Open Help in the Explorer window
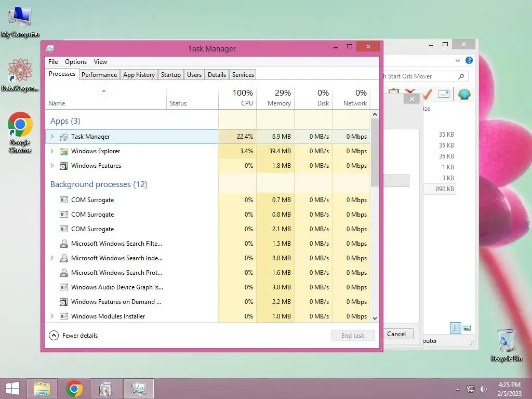 point(469,60)
